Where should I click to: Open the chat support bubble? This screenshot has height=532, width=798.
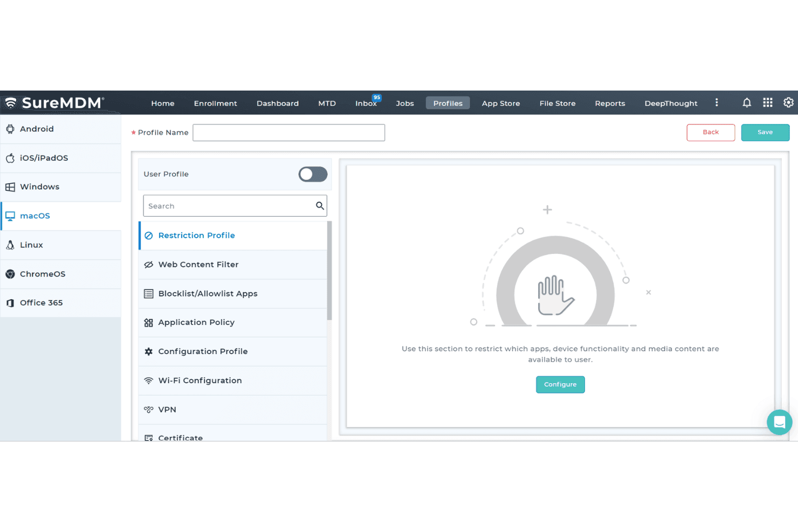tap(779, 422)
